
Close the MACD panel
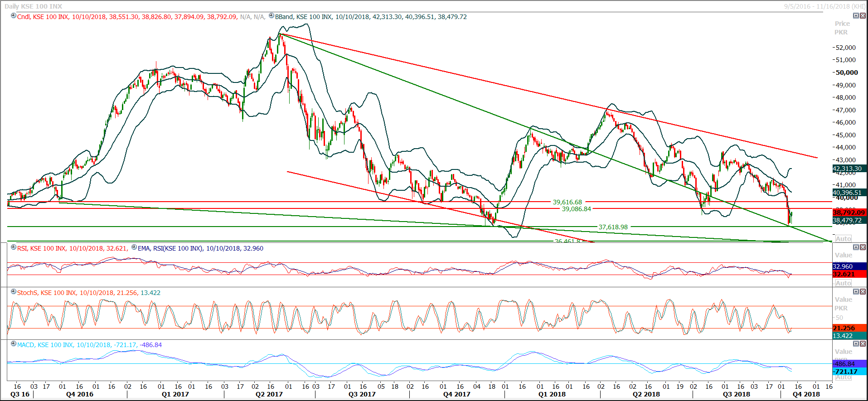point(863,343)
